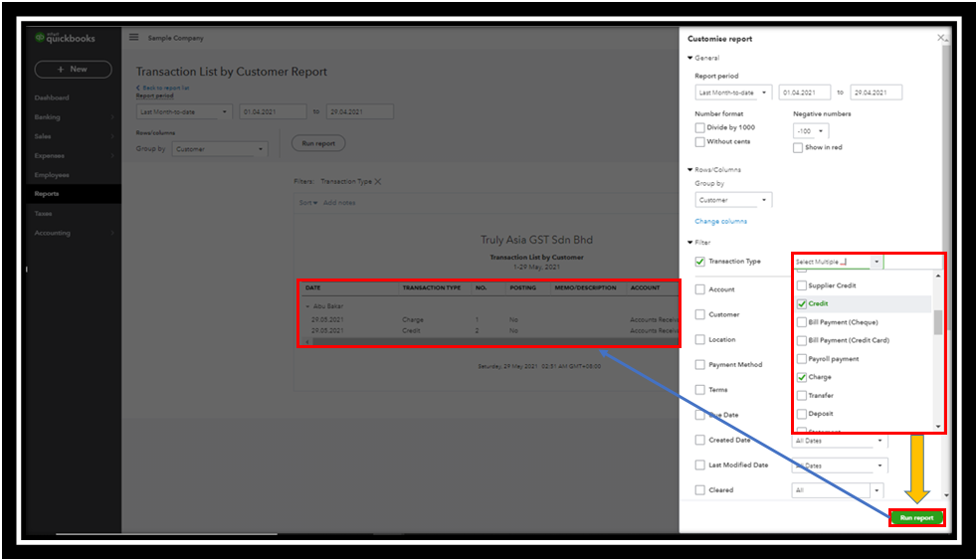Uncheck the Charge option
Image resolution: width=976 pixels, height=560 pixels.
coord(802,377)
